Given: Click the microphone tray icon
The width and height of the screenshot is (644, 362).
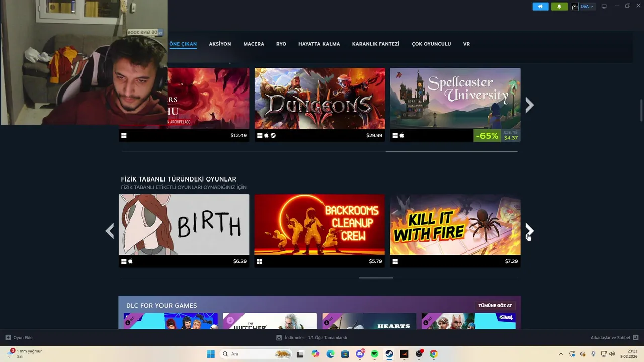Looking at the screenshot, I should tap(593, 354).
